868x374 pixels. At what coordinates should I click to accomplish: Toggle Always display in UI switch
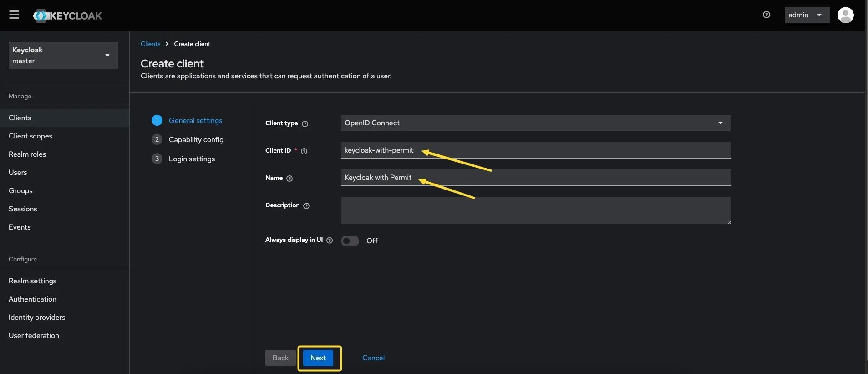[350, 241]
